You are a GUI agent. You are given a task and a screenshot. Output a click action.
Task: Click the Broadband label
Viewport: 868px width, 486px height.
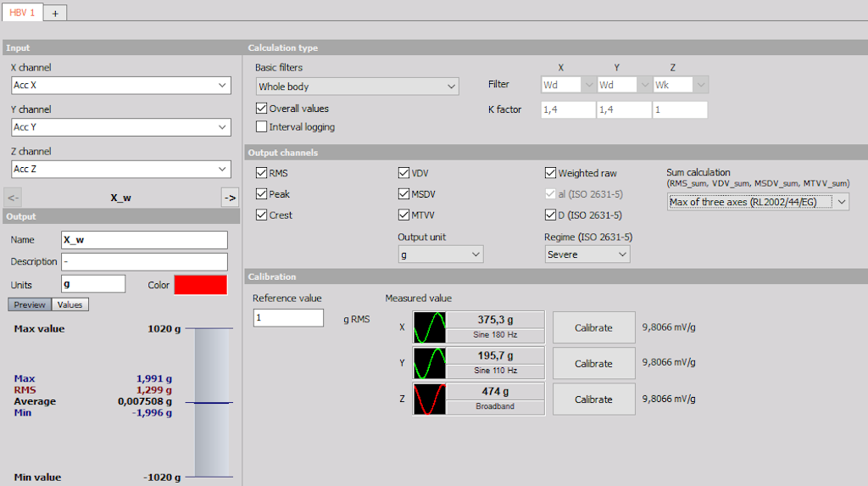point(495,406)
